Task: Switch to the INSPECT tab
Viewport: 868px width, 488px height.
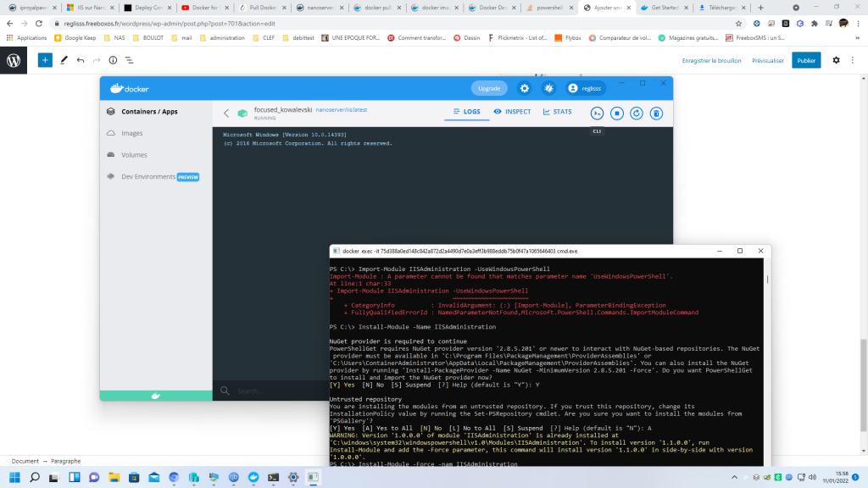Action: pyautogui.click(x=512, y=112)
